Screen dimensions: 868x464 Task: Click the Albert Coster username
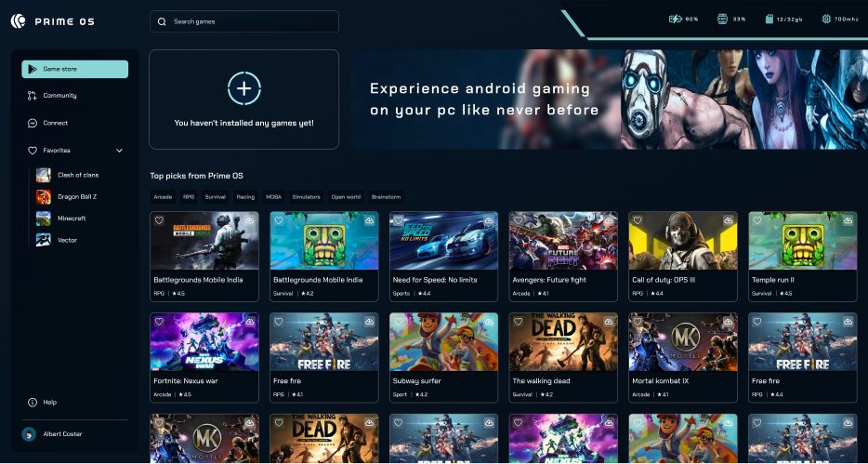coord(62,434)
